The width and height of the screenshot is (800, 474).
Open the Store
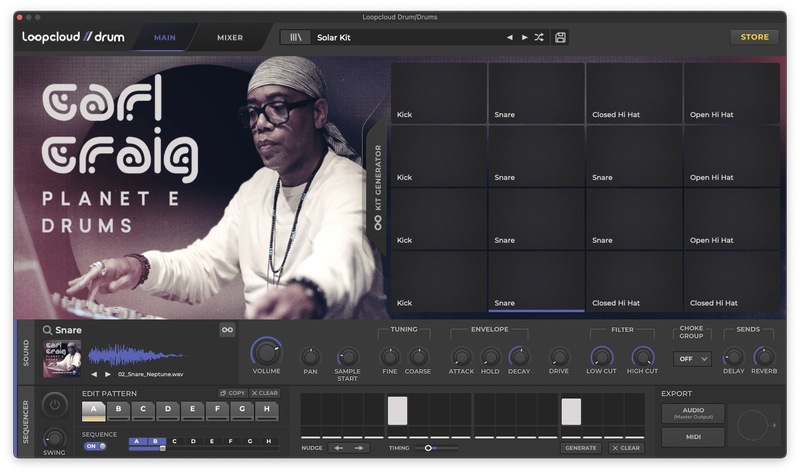[754, 37]
